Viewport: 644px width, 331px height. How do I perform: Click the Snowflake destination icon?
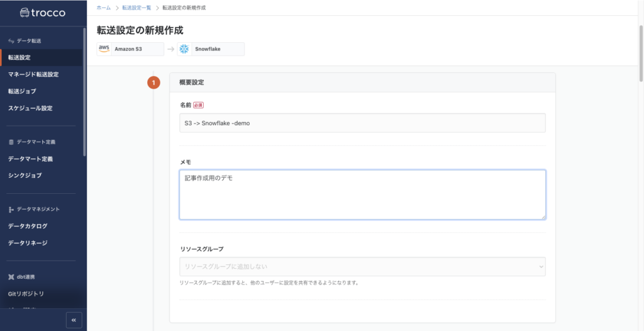[185, 49]
